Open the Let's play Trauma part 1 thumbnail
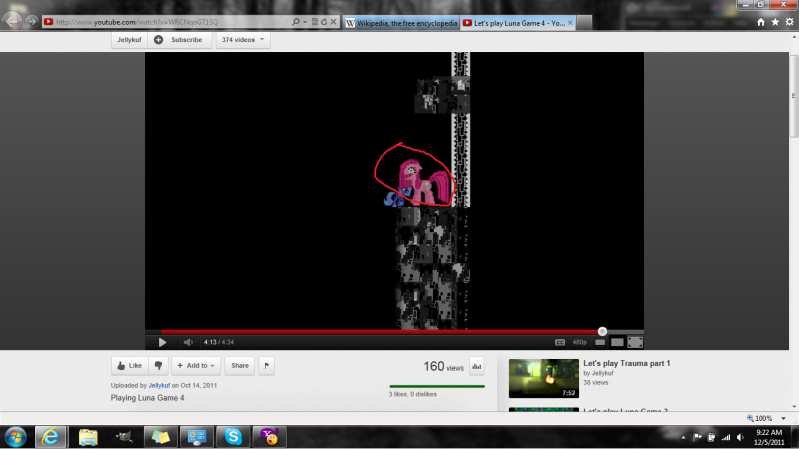799x449 pixels. coord(544,378)
